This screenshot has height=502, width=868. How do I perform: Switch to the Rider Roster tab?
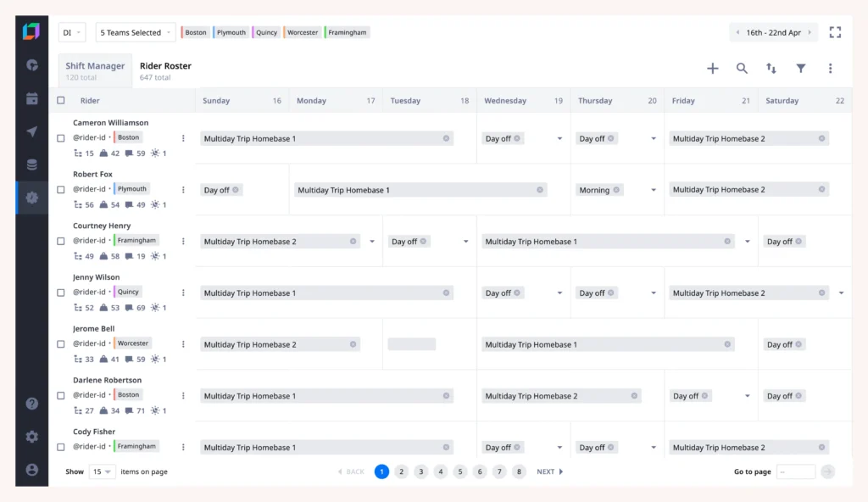coord(165,66)
